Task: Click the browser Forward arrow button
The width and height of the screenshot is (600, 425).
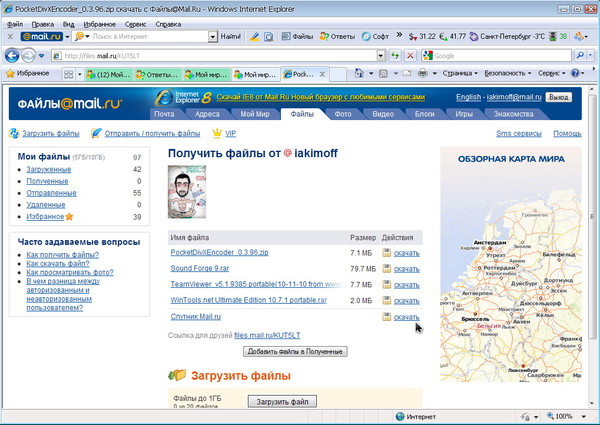Action: click(x=28, y=56)
